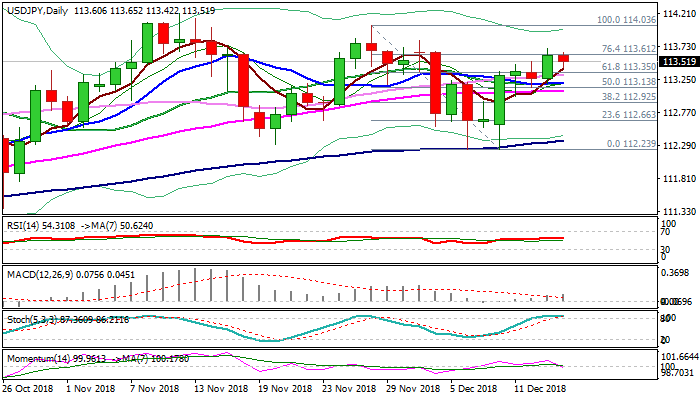700x400 pixels.
Task: Click the current price tag 113.519
Action: point(679,60)
